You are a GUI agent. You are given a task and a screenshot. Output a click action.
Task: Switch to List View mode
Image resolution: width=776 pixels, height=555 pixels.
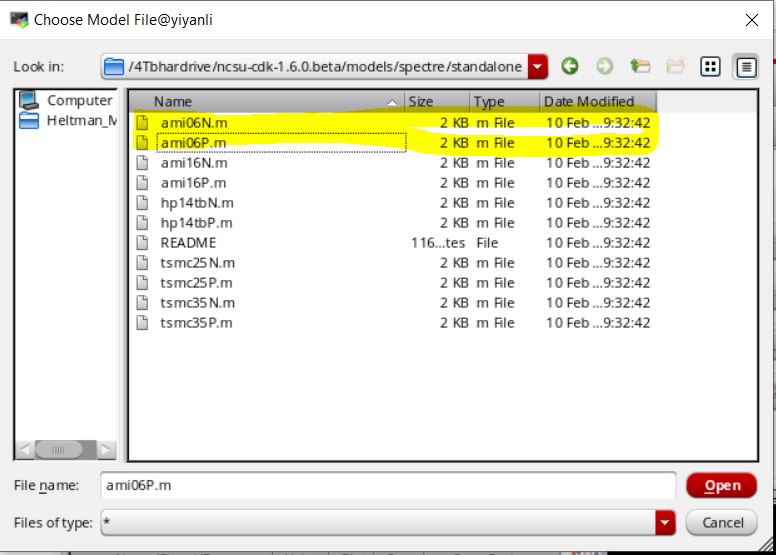(711, 67)
